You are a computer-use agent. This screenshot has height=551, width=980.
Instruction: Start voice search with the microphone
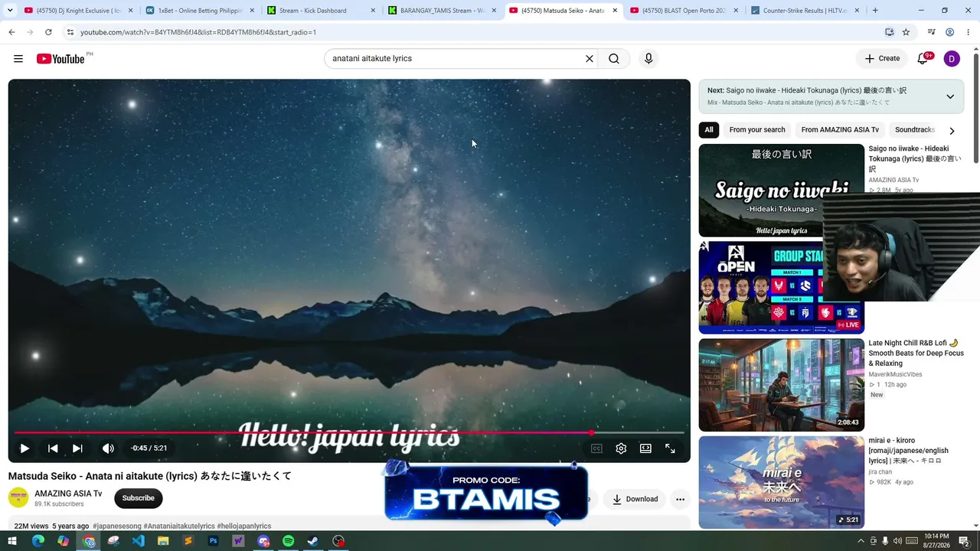tap(648, 59)
